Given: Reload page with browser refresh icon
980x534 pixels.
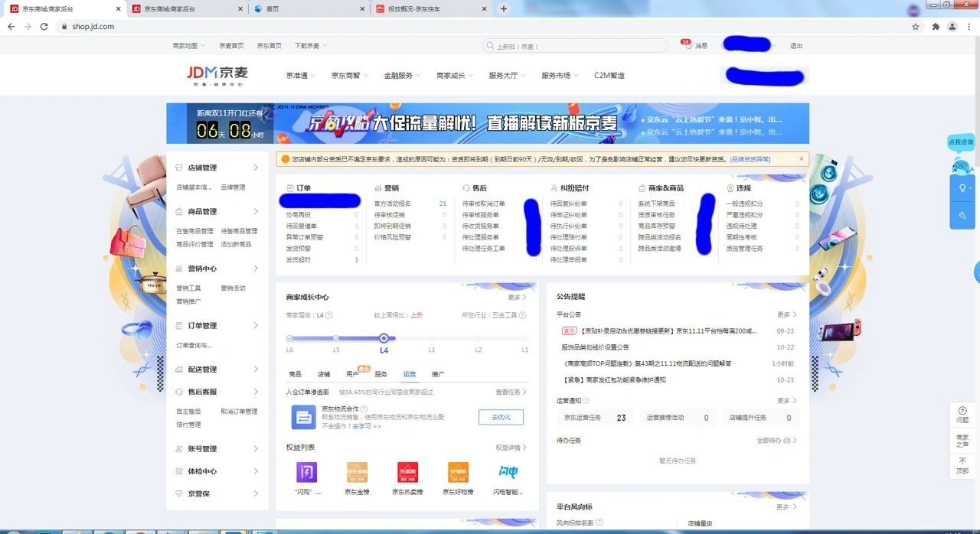Looking at the screenshot, I should [x=44, y=26].
